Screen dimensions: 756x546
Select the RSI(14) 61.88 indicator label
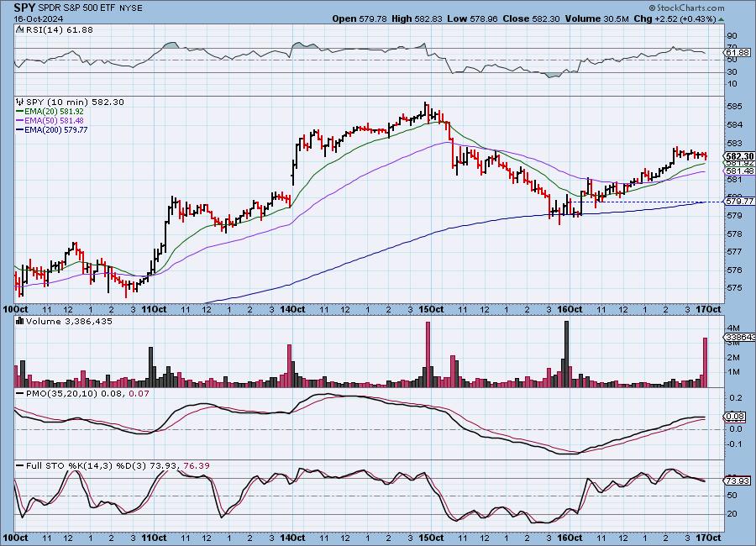(x=59, y=29)
